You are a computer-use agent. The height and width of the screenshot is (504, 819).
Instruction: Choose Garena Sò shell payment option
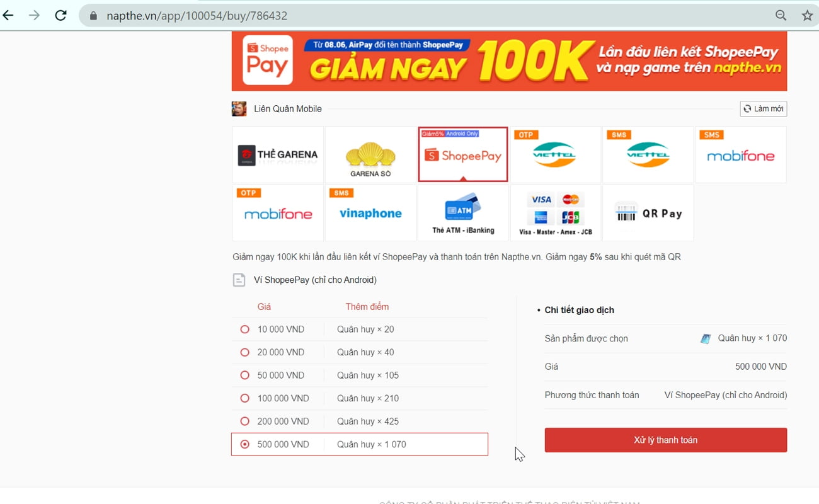coord(370,154)
